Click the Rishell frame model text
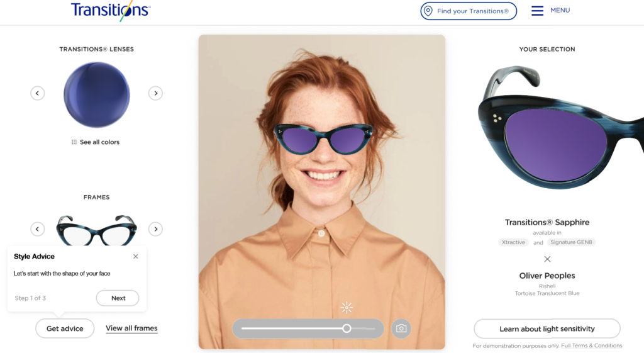644x353 pixels. [547, 286]
